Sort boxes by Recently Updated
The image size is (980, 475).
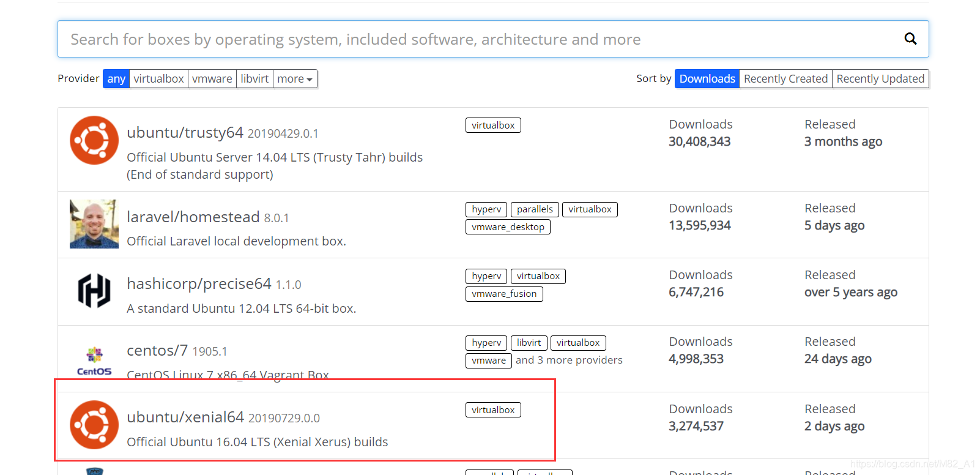880,79
